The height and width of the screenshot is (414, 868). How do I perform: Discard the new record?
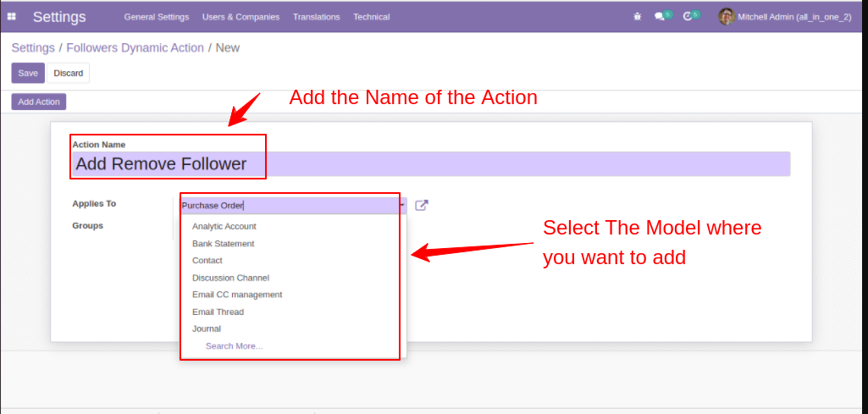pos(68,73)
